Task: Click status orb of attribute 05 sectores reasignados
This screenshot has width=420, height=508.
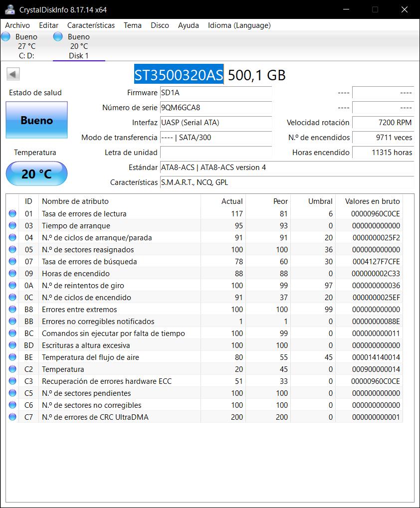Action: pyautogui.click(x=12, y=249)
